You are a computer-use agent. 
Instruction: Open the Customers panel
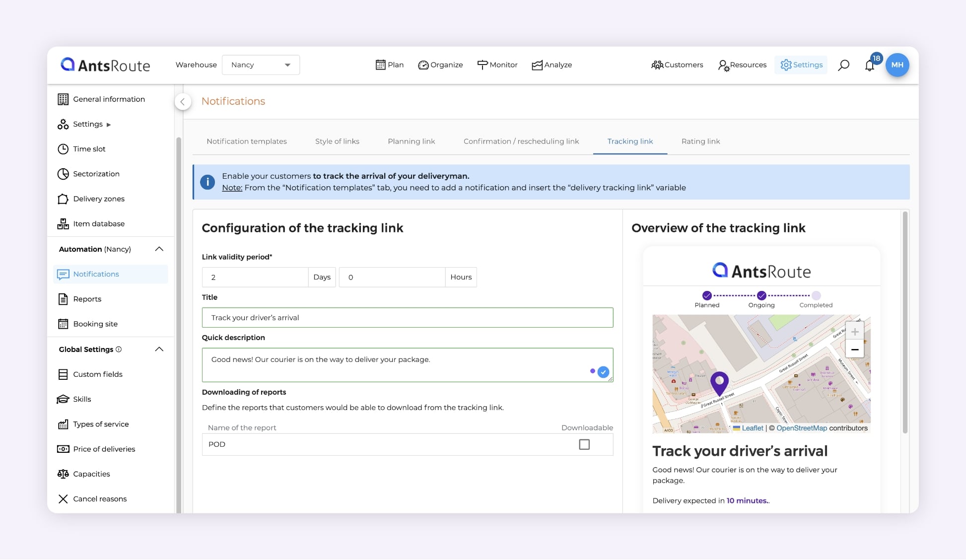(x=677, y=65)
